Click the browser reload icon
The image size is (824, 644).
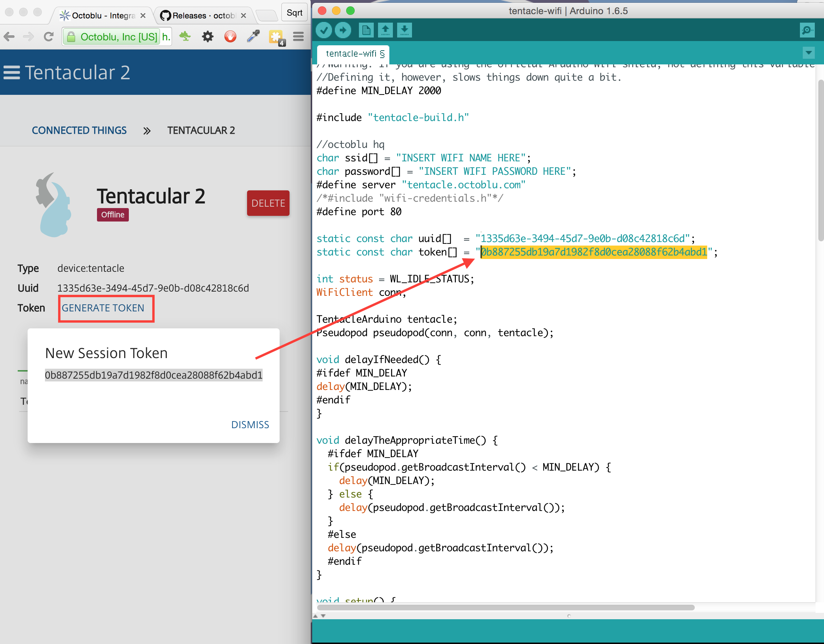point(48,36)
